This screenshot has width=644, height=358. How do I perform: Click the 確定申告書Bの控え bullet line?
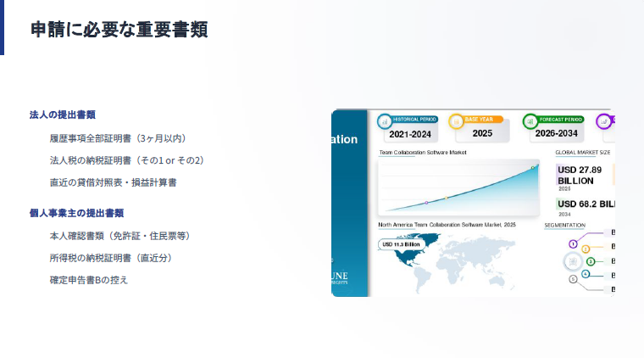click(x=89, y=279)
